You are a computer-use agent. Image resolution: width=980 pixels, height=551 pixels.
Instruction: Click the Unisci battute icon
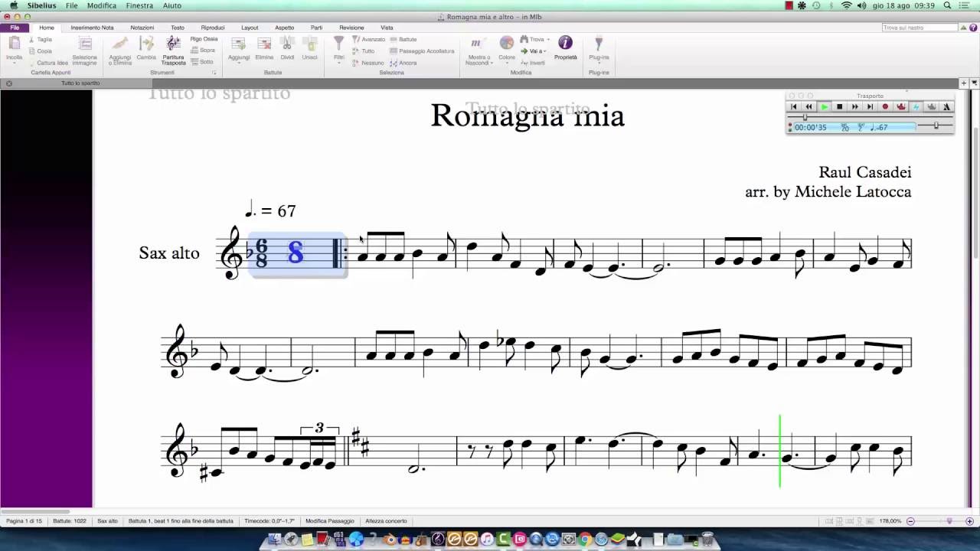(x=309, y=44)
